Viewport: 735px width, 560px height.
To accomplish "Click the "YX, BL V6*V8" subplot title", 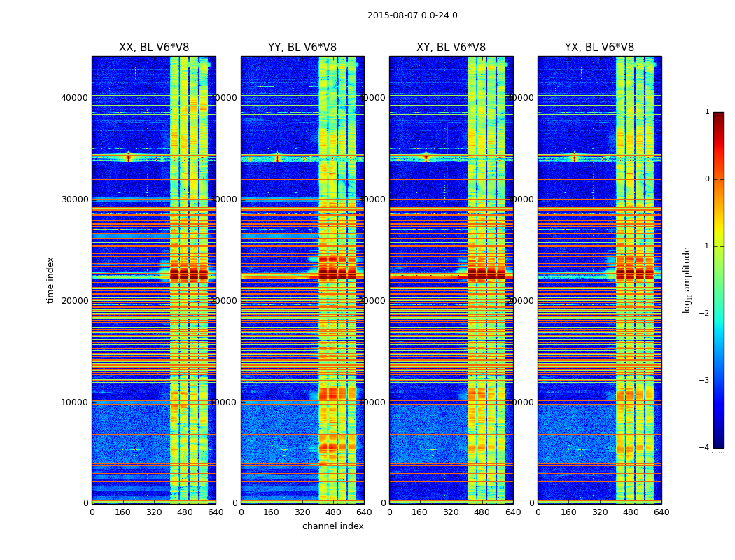I will tap(599, 48).
